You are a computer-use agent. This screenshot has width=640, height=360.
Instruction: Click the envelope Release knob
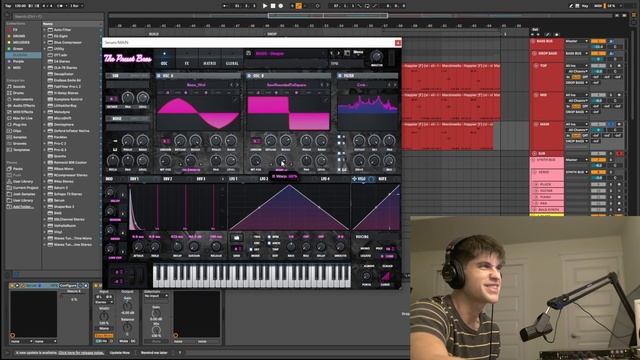216,246
